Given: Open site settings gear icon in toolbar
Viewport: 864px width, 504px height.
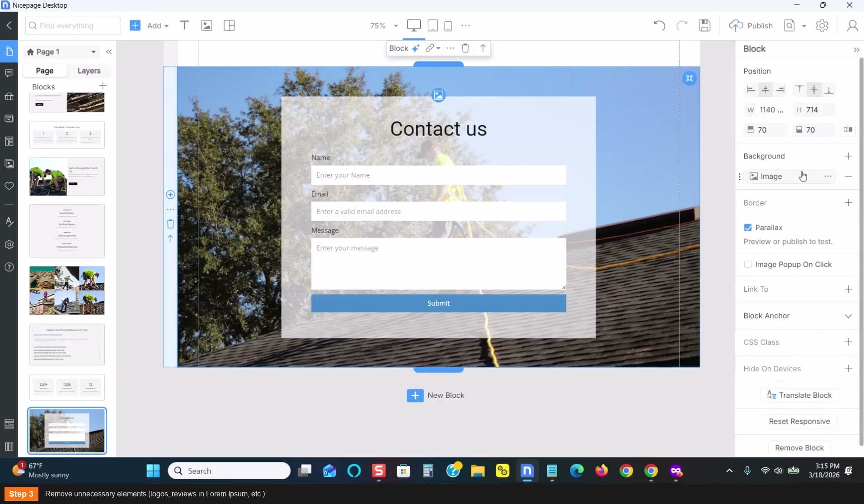Looking at the screenshot, I should (822, 25).
